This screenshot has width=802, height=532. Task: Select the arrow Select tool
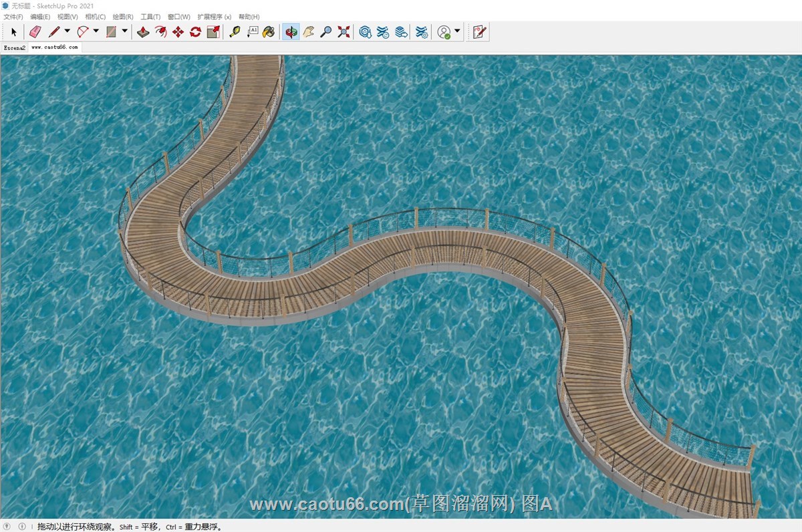(13, 31)
